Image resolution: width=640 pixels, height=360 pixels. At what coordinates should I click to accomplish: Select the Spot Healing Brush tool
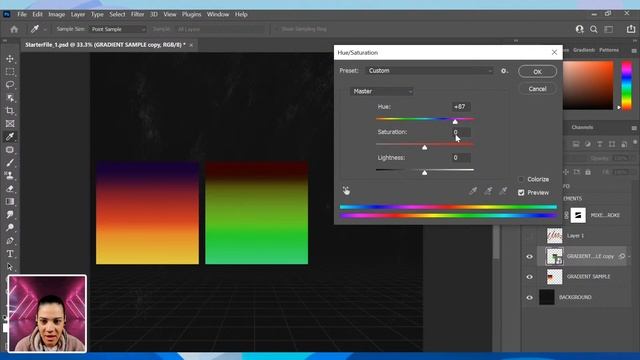tap(10, 150)
